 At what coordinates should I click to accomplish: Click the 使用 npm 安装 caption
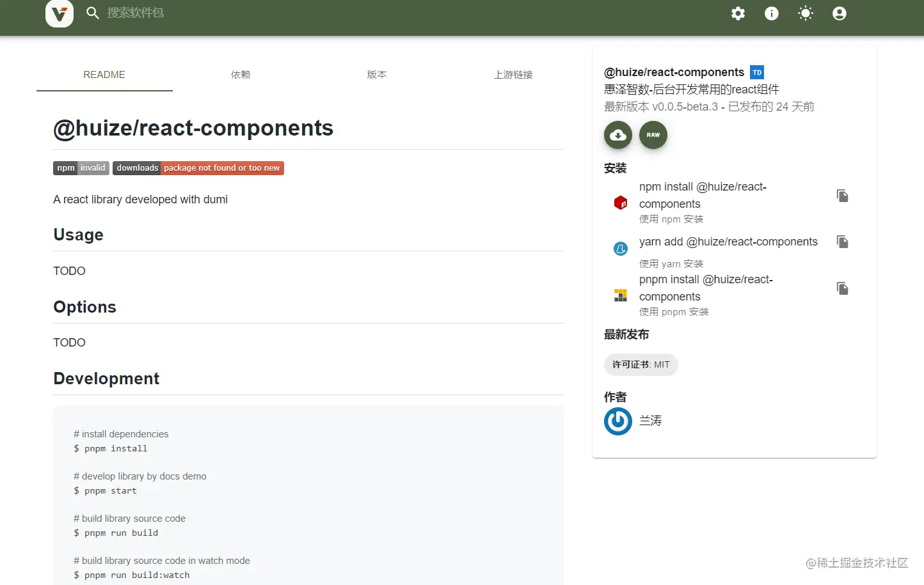(x=671, y=219)
